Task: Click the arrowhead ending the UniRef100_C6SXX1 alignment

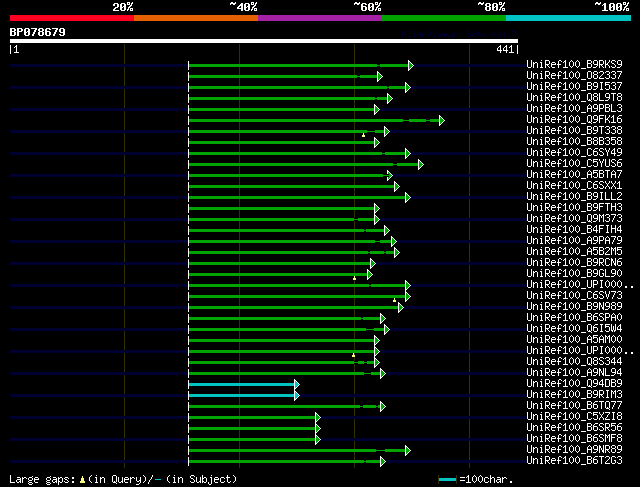Action: (x=397, y=187)
